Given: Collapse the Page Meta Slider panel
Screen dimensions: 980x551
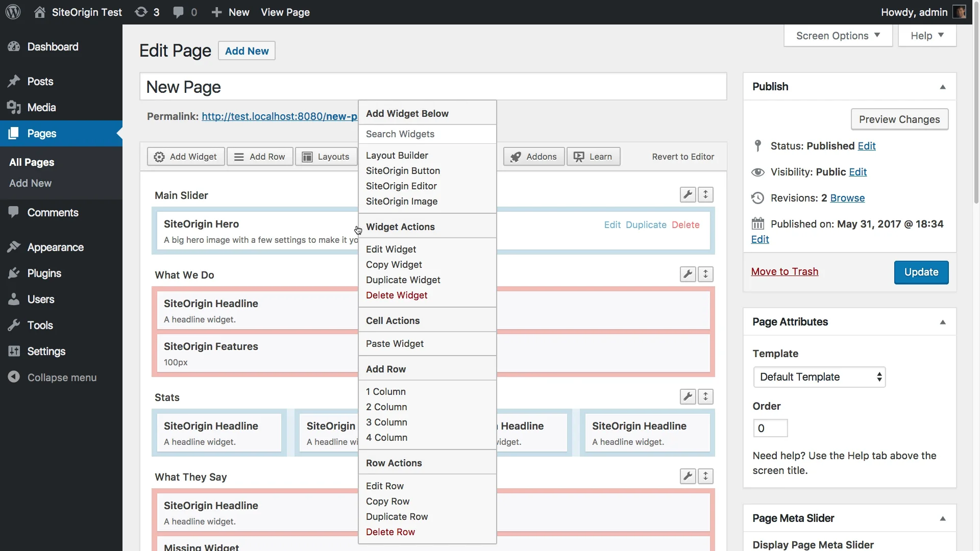Looking at the screenshot, I should click(x=943, y=519).
